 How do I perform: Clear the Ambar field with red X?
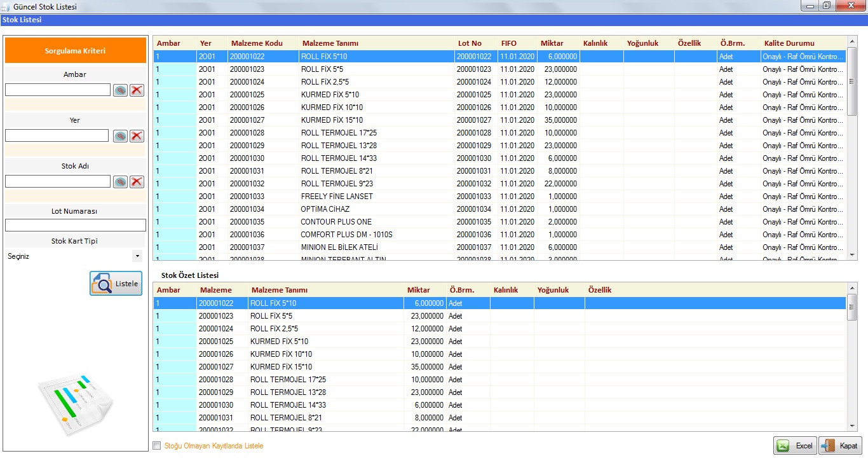137,90
